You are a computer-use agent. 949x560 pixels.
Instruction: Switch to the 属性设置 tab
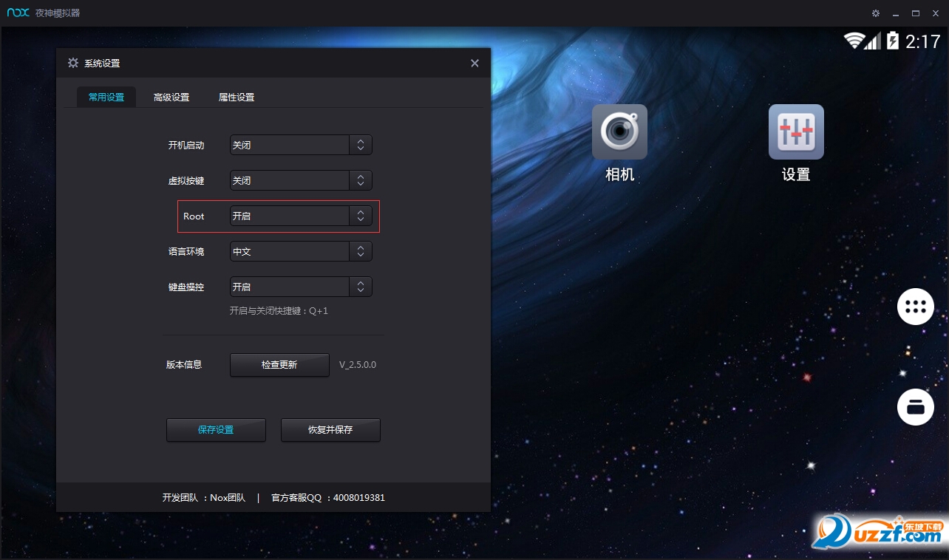coord(236,96)
